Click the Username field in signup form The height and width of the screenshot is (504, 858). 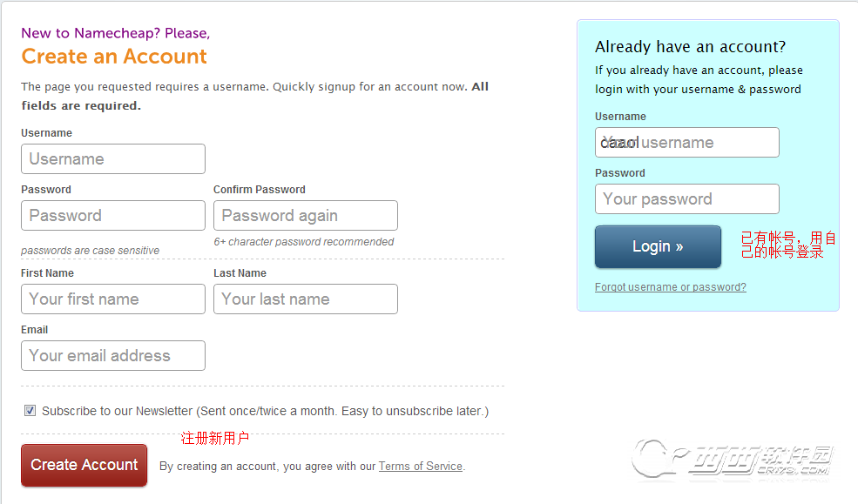pyautogui.click(x=113, y=159)
